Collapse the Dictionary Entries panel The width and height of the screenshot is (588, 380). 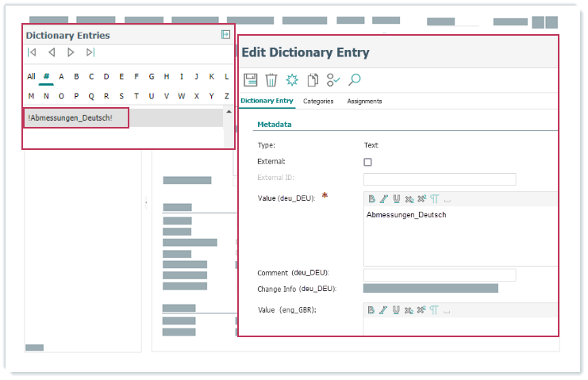click(x=225, y=35)
